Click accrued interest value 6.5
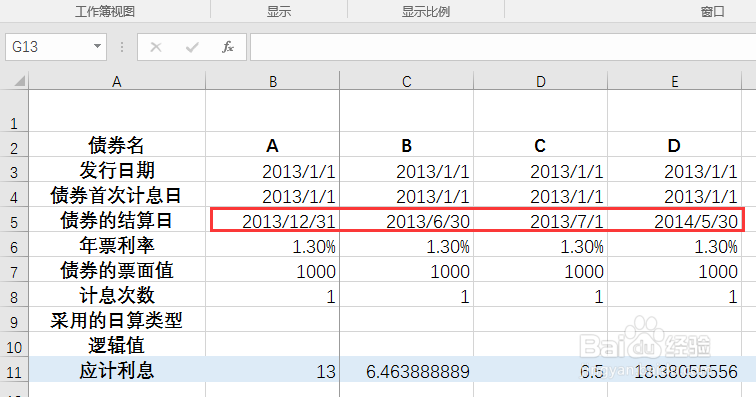This screenshot has width=756, height=397. (x=540, y=371)
